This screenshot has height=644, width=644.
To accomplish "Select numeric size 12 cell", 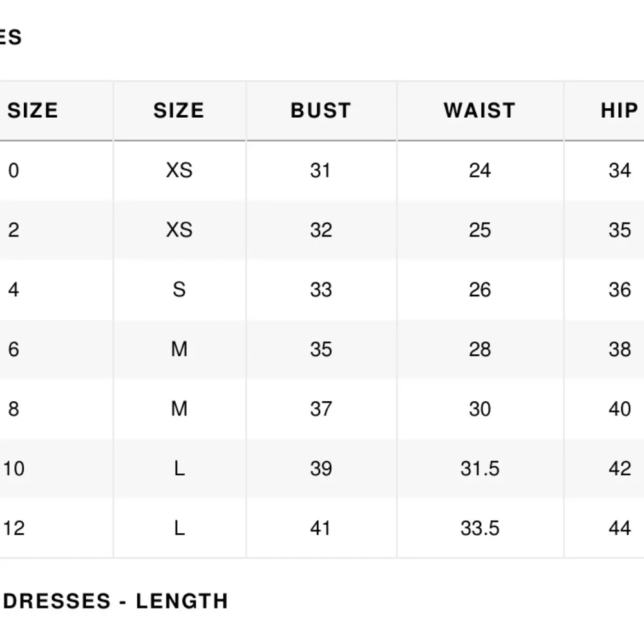I will point(14,528).
